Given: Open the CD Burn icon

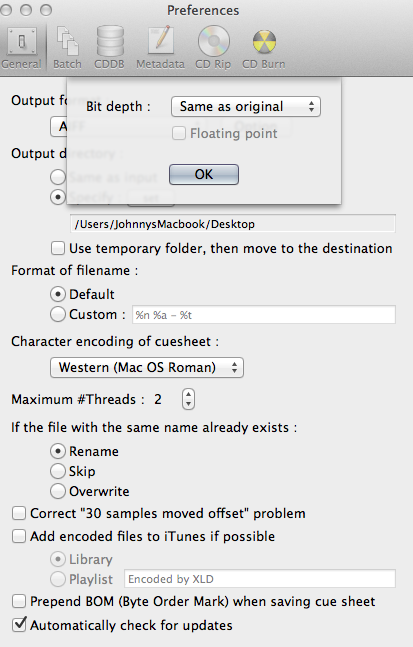Looking at the screenshot, I should pyautogui.click(x=264, y=41).
